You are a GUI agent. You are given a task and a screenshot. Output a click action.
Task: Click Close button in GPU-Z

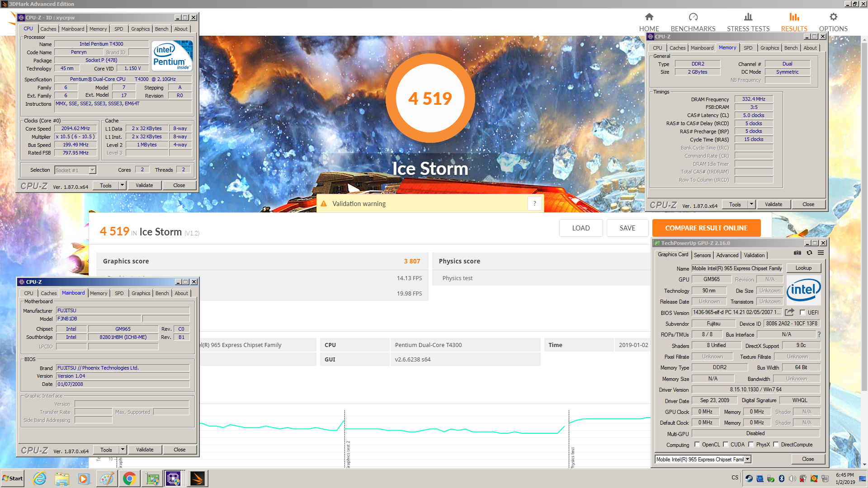(x=808, y=459)
